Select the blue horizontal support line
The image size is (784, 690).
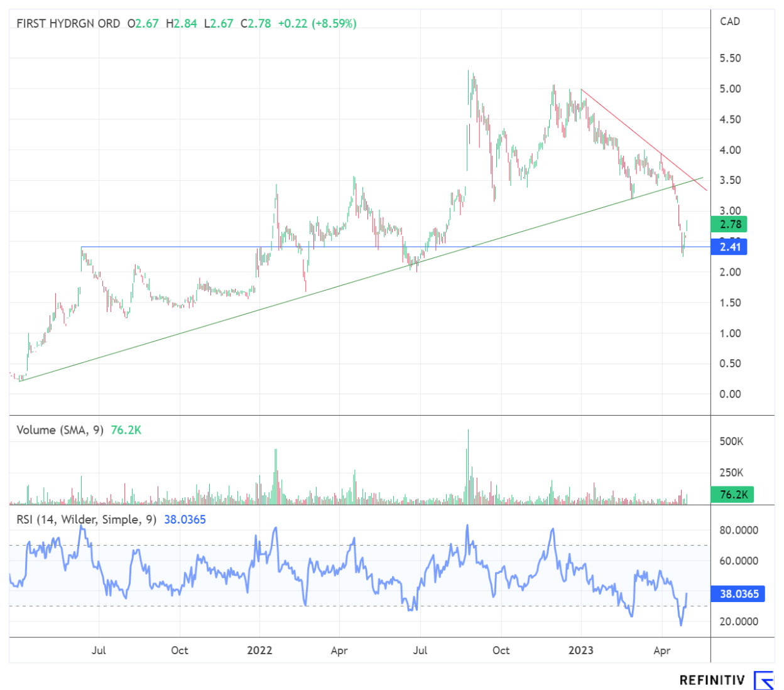(x=188, y=247)
